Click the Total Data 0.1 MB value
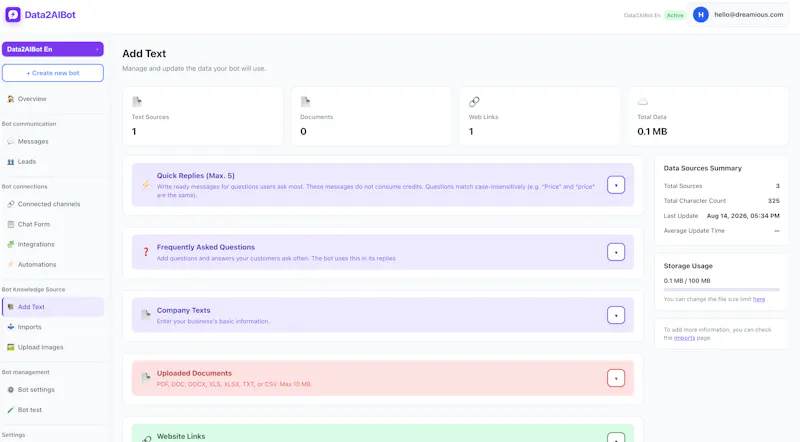 (x=652, y=132)
